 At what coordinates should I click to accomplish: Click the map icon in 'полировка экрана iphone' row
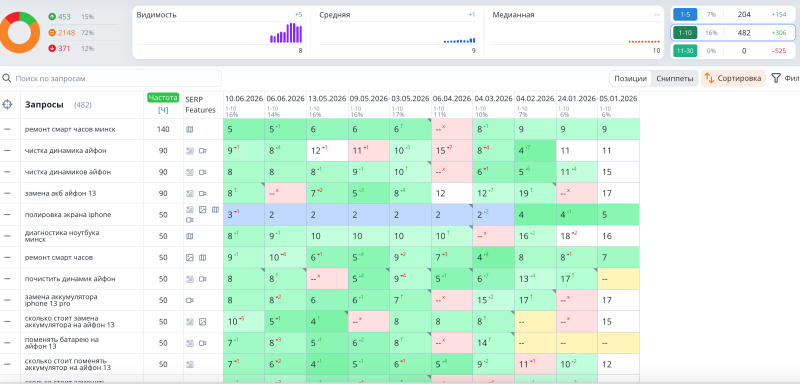tap(215, 210)
